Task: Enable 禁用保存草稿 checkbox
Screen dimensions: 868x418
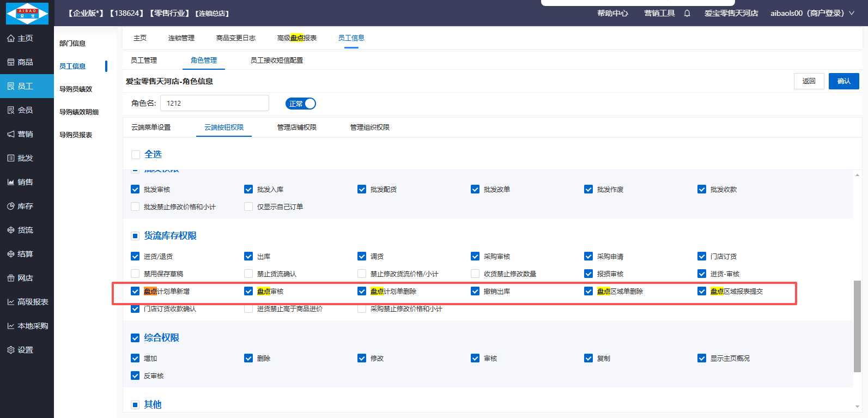Action: (135, 274)
